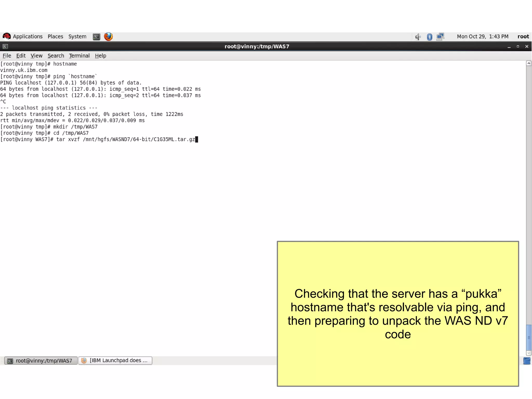Image resolution: width=532 pixels, height=399 pixels.
Task: Click the icmp_seq=1 ping reply line
Action: [x=101, y=89]
